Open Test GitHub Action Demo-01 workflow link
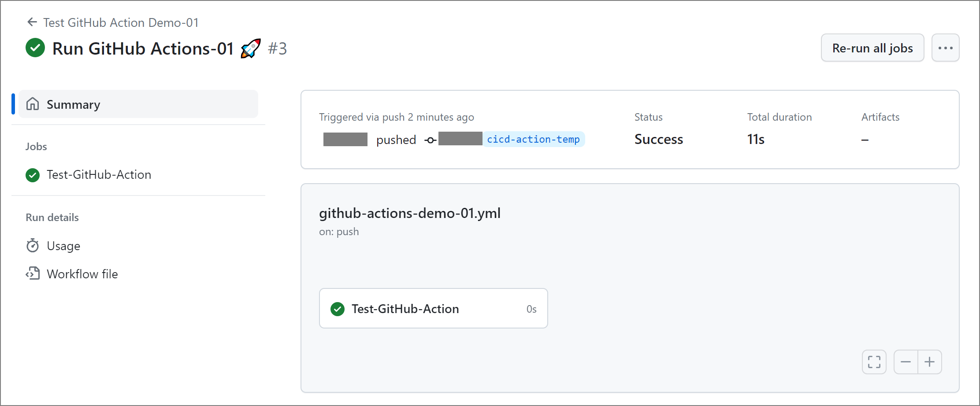 click(x=121, y=22)
